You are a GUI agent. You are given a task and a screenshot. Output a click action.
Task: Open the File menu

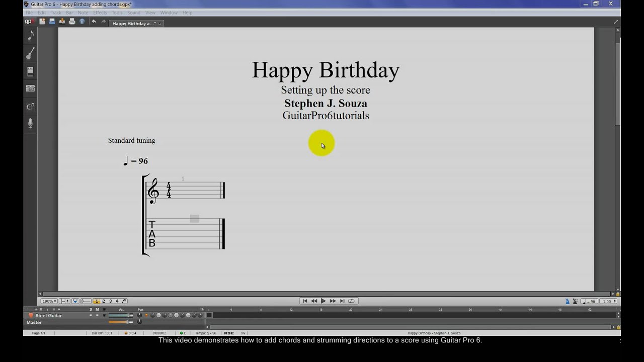[29, 13]
